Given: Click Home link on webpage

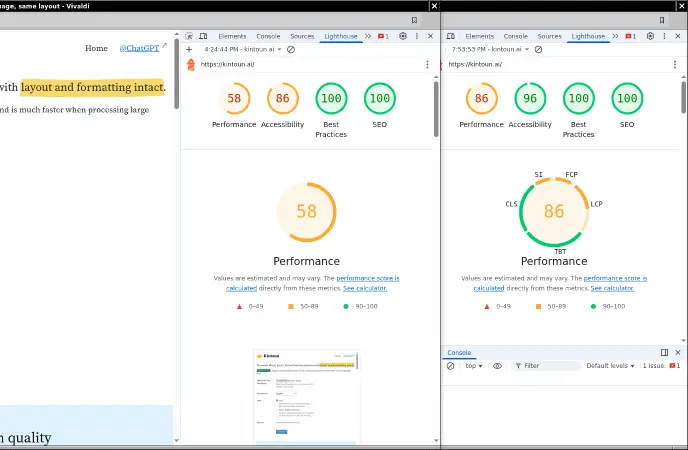Looking at the screenshot, I should 96,48.
